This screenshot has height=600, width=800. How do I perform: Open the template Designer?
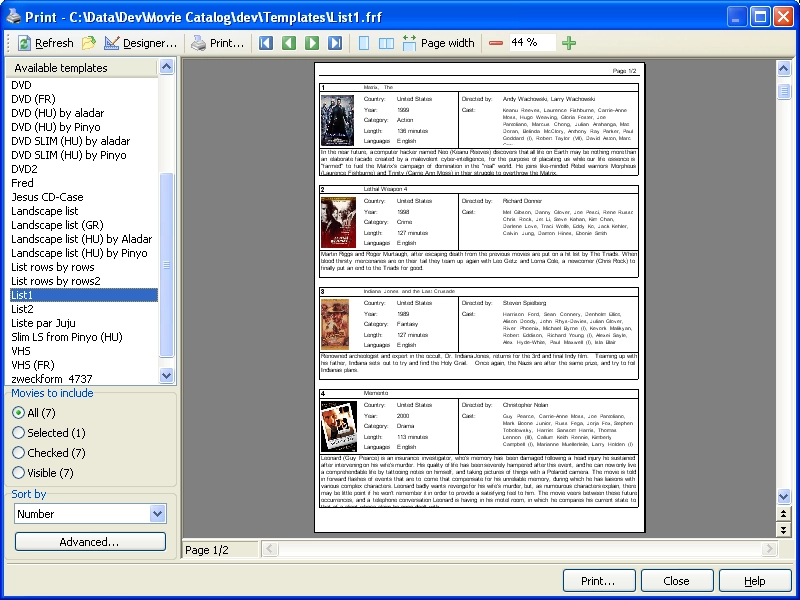(x=141, y=43)
